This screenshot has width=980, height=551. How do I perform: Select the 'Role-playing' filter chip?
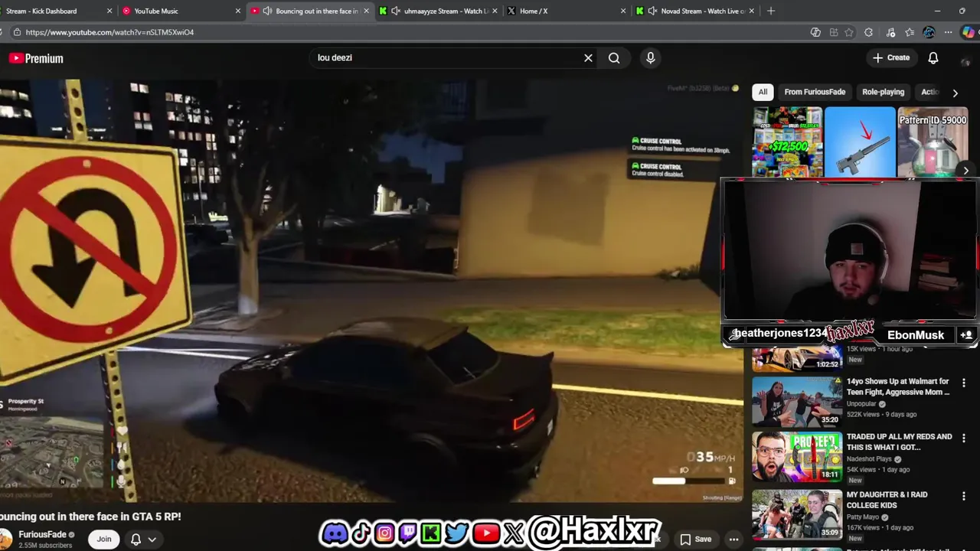point(883,92)
